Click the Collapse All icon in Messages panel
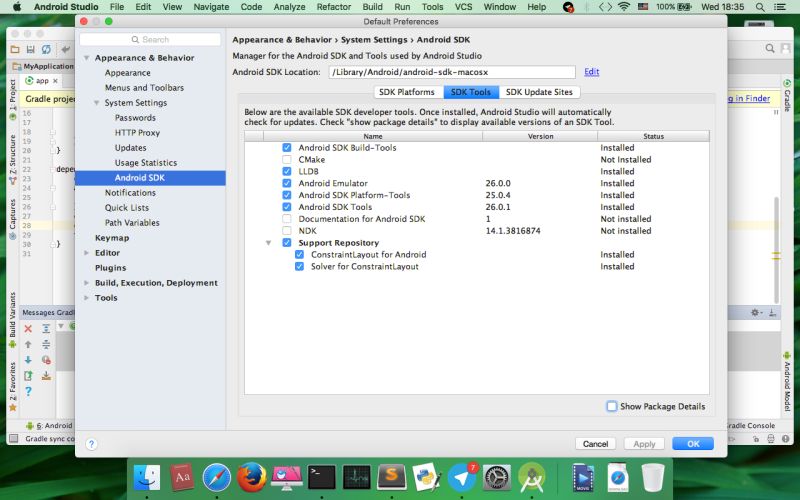Viewport: 800px width, 500px height. click(x=46, y=344)
